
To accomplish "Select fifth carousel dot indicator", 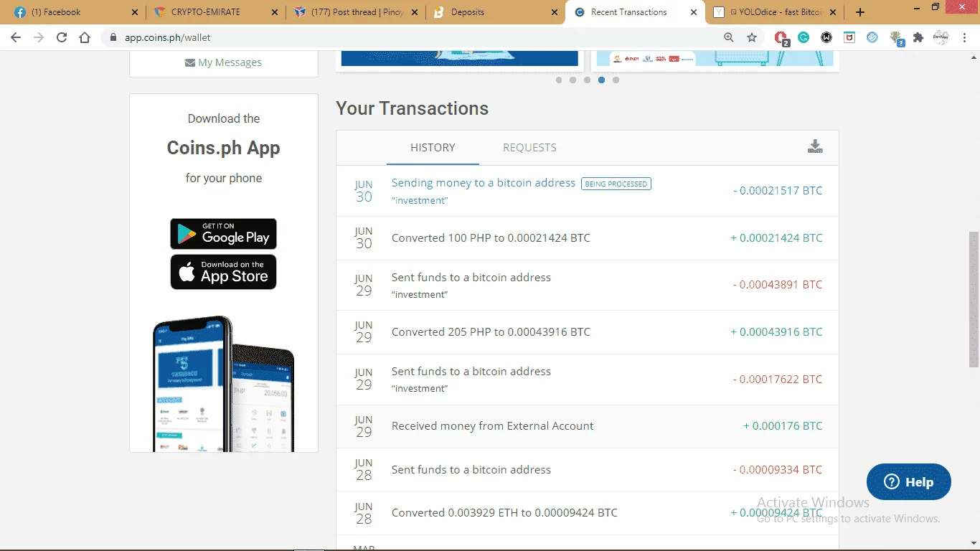I will pyautogui.click(x=616, y=80).
